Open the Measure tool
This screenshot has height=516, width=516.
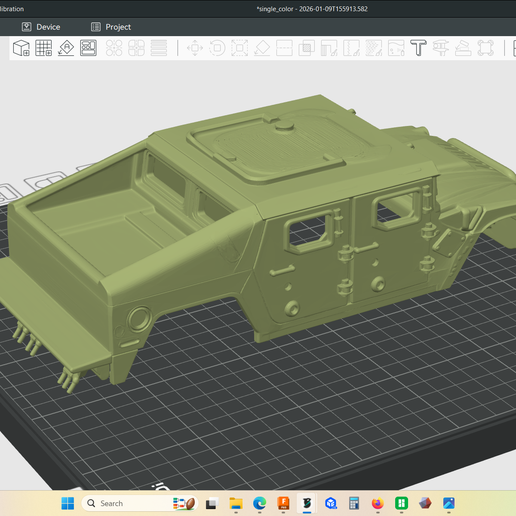441,48
